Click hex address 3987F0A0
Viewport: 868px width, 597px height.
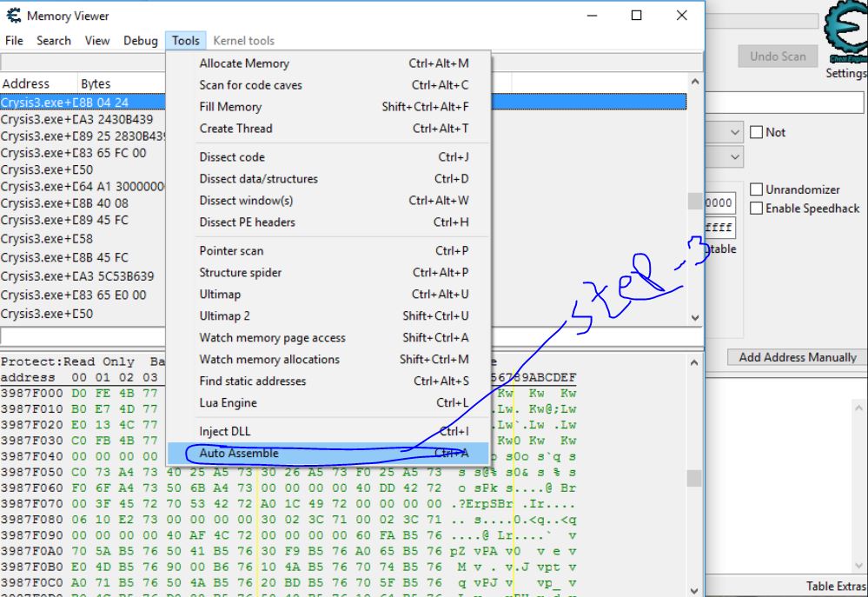(31, 551)
